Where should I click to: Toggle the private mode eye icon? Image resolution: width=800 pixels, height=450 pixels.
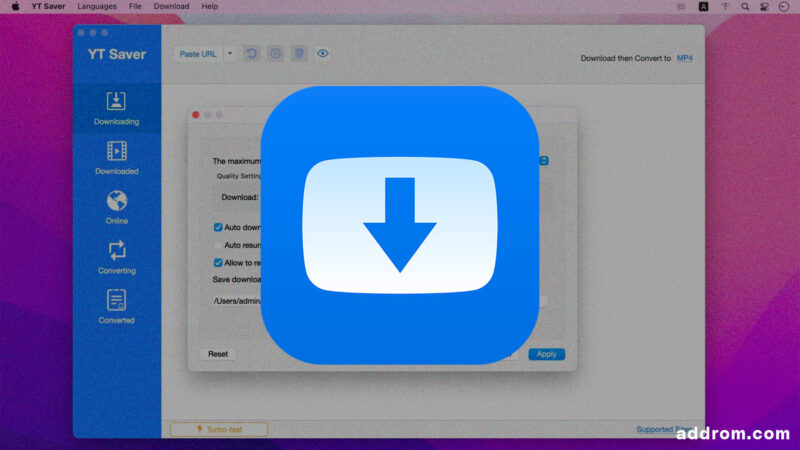[x=322, y=54]
